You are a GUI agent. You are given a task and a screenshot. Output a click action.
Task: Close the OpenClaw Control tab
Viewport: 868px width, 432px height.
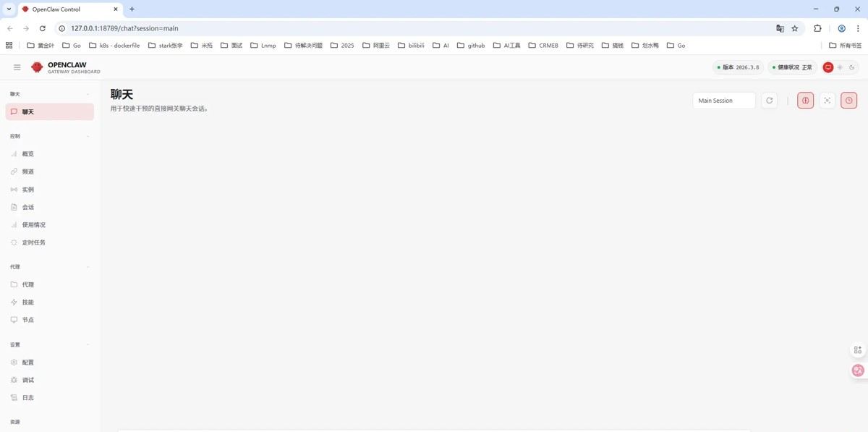coord(115,9)
